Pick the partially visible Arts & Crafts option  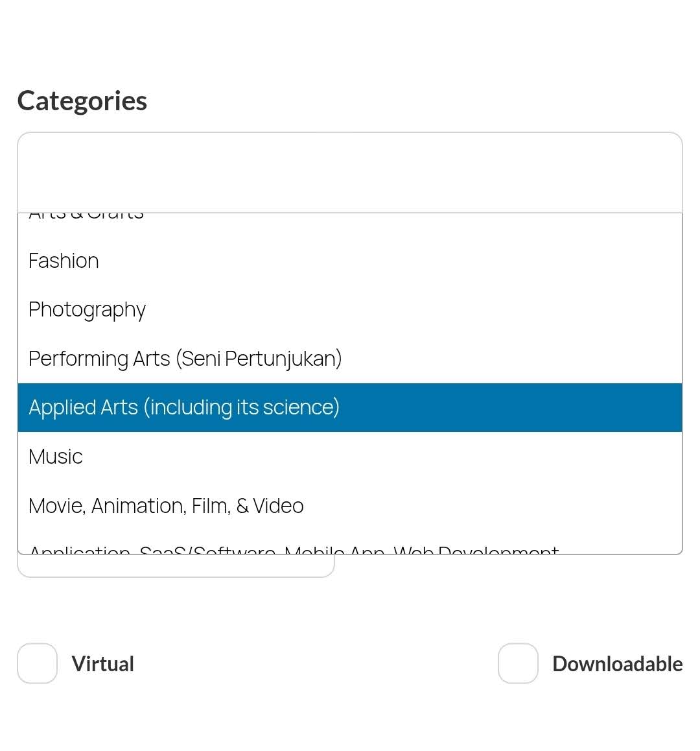pyautogui.click(x=86, y=216)
